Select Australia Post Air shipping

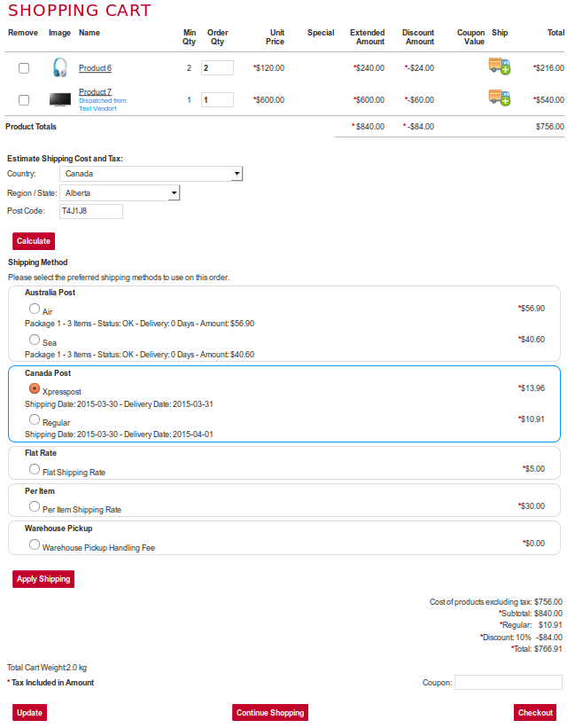pos(34,308)
